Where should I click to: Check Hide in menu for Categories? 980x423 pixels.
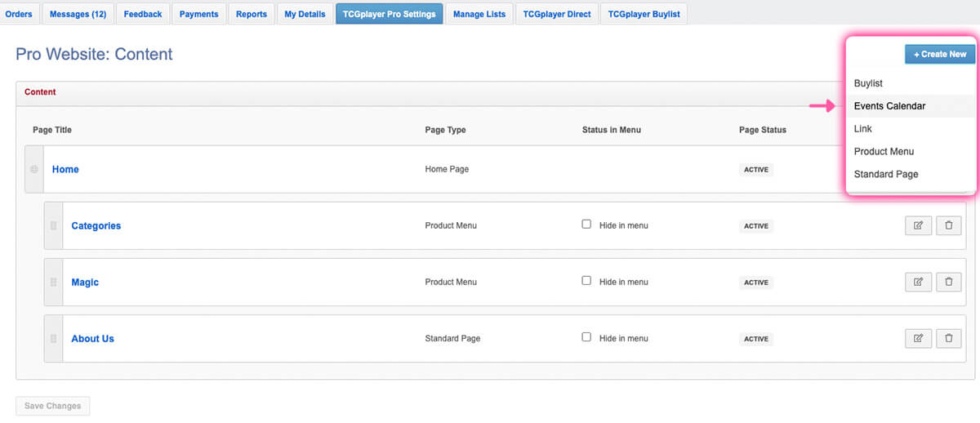point(586,224)
